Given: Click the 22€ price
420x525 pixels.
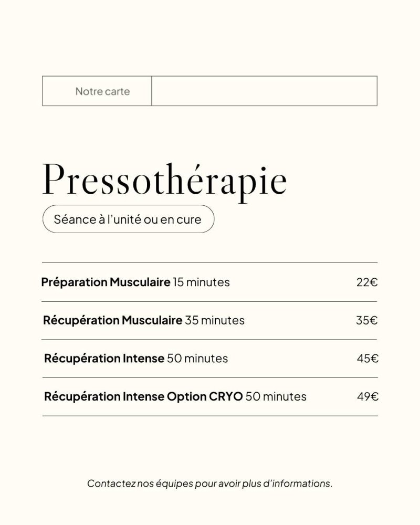Looking at the screenshot, I should [367, 282].
